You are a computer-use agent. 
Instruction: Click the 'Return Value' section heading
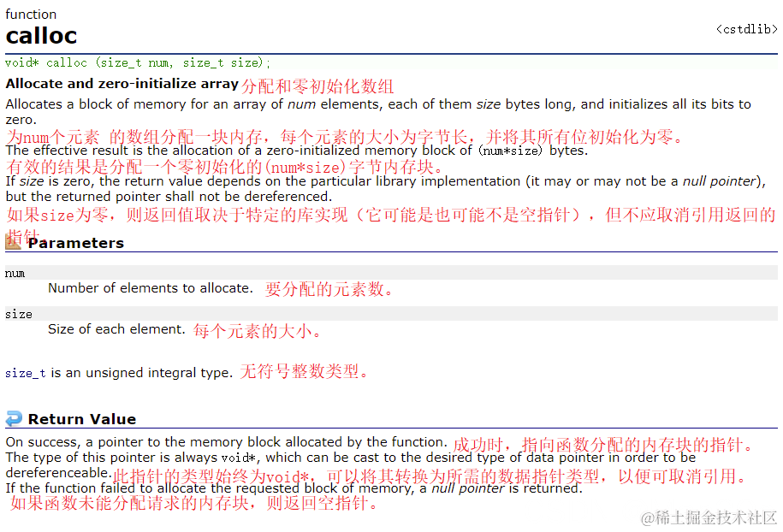point(82,419)
